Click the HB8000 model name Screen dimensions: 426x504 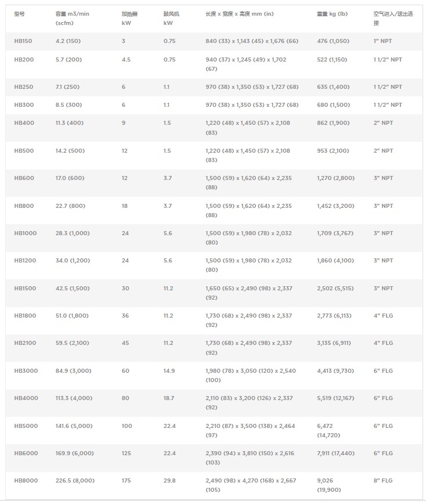[x=26, y=480]
